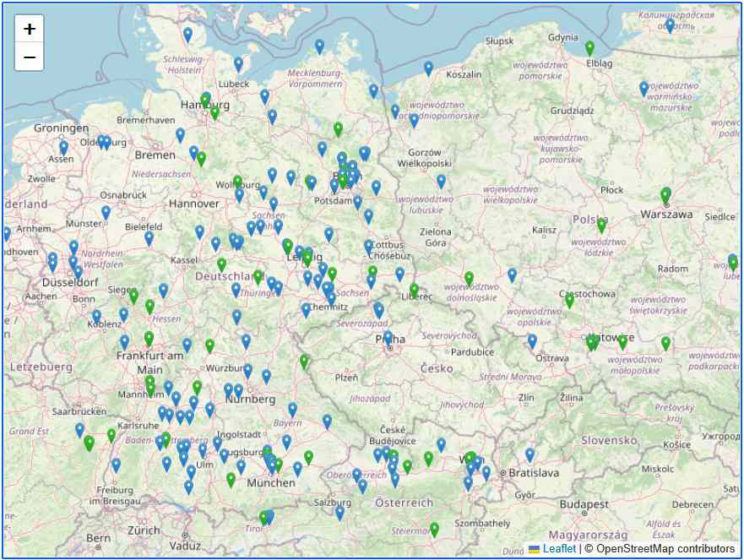This screenshot has width=744, height=560.
Task: Click the blue marker north of Koszalin
Action: coord(428,68)
